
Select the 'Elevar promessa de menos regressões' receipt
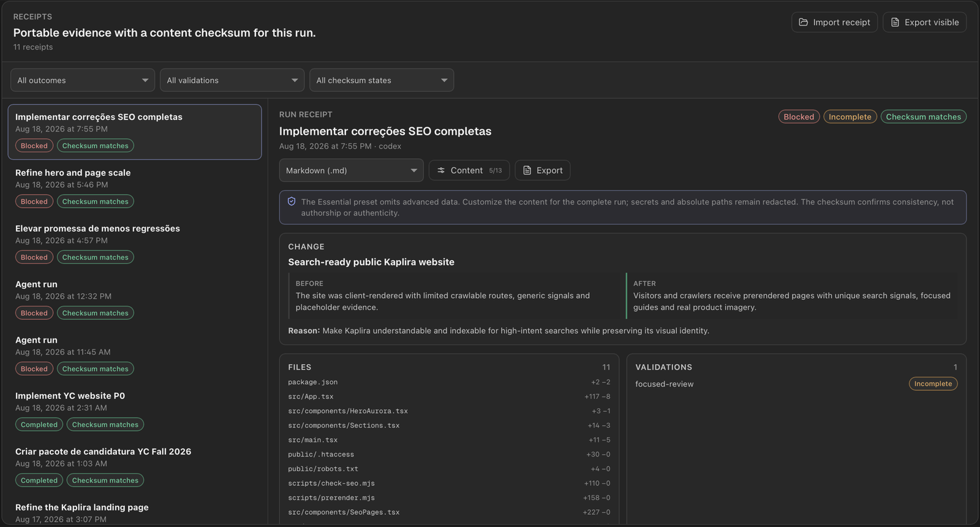[x=135, y=243]
